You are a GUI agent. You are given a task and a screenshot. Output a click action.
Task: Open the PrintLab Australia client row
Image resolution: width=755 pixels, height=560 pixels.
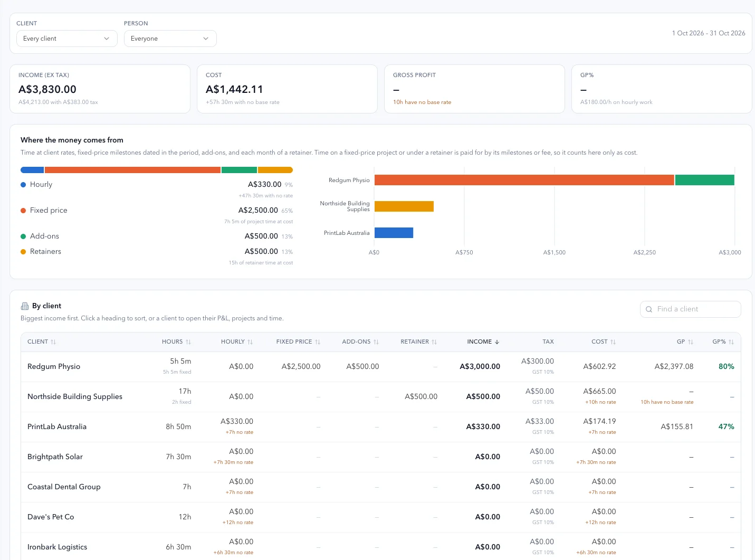tap(380, 427)
